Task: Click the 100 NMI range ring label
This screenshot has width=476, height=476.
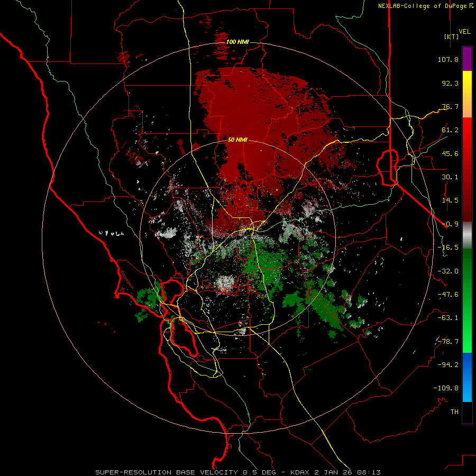Action: click(x=237, y=42)
